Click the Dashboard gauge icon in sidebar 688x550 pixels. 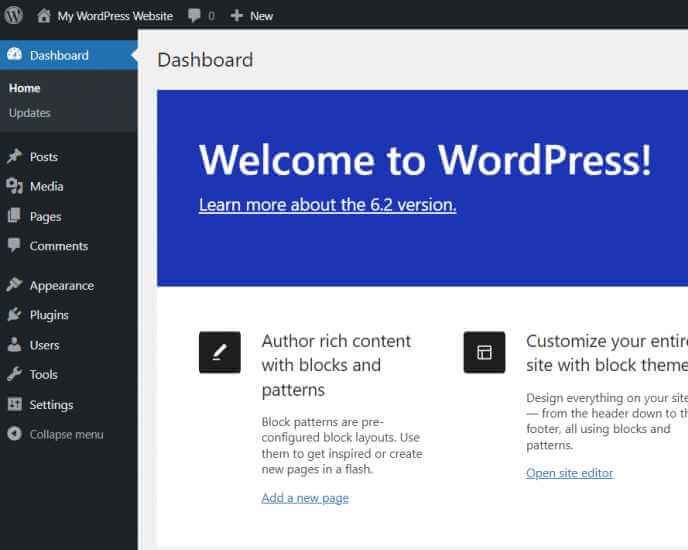click(x=14, y=54)
